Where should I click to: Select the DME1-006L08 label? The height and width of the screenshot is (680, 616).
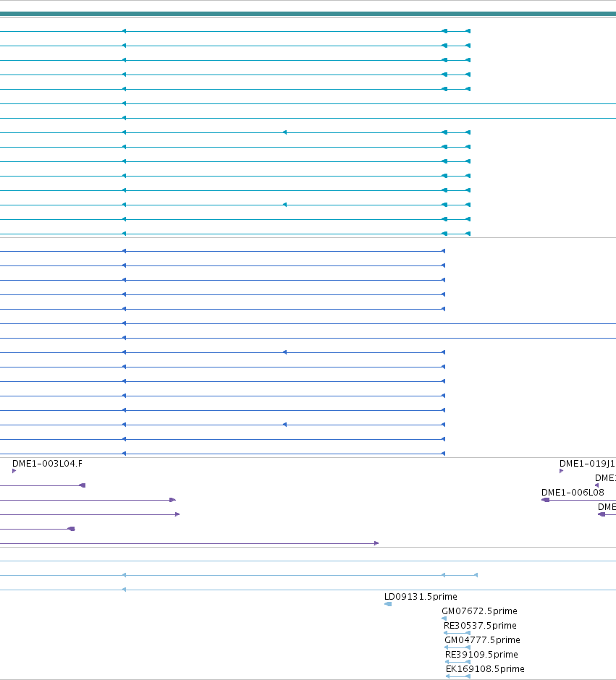point(573,492)
